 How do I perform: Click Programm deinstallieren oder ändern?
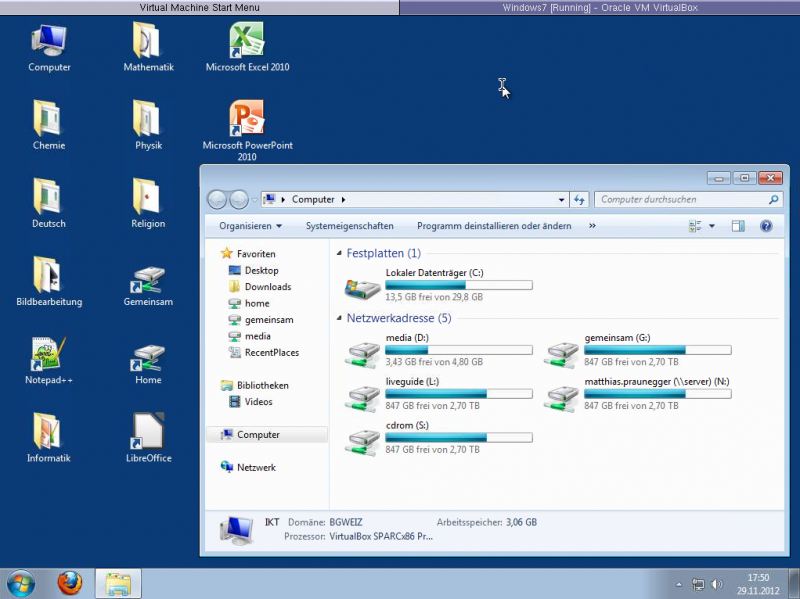point(494,226)
